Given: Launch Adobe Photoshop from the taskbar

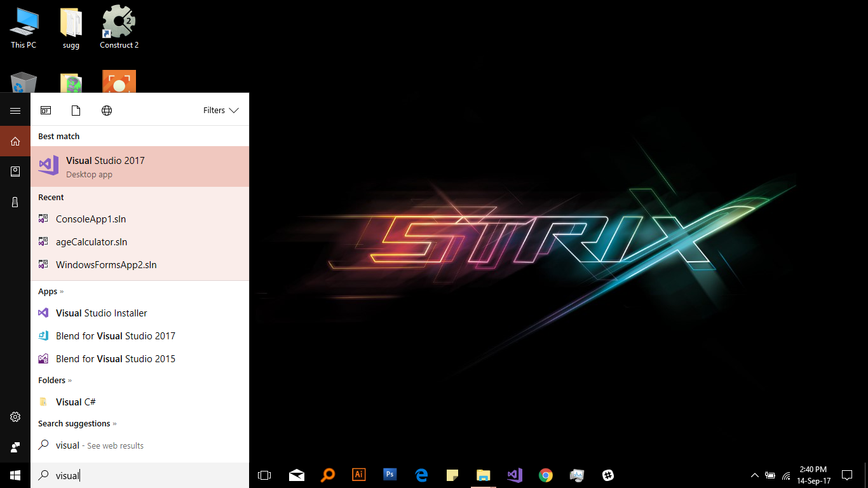Looking at the screenshot, I should click(x=390, y=475).
